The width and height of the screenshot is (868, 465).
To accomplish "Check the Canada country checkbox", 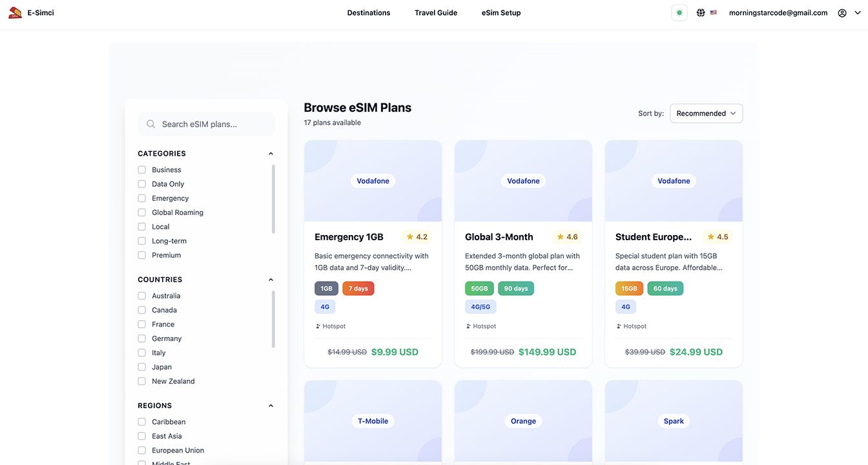I will coord(142,310).
